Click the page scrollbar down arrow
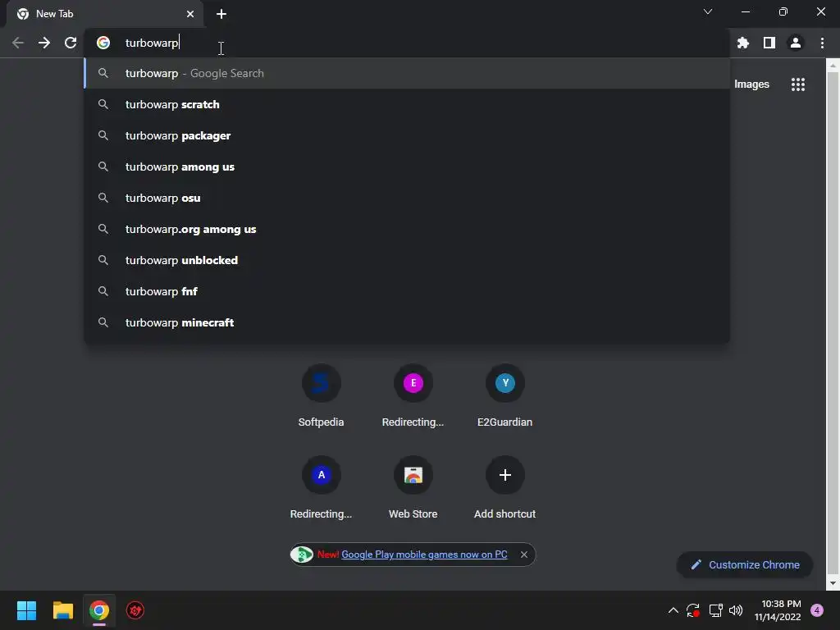The width and height of the screenshot is (840, 630). coord(833,583)
